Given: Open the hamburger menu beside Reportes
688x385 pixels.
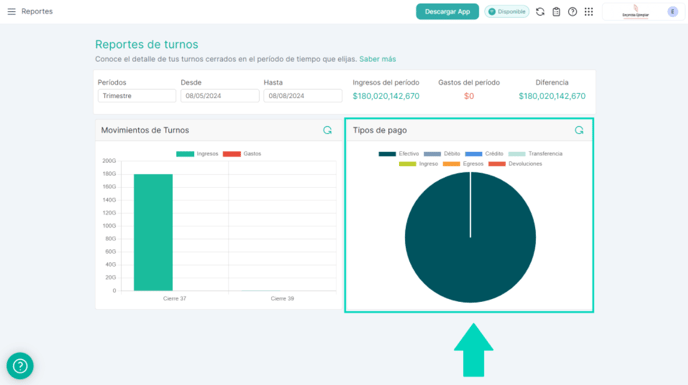Looking at the screenshot, I should (11, 11).
